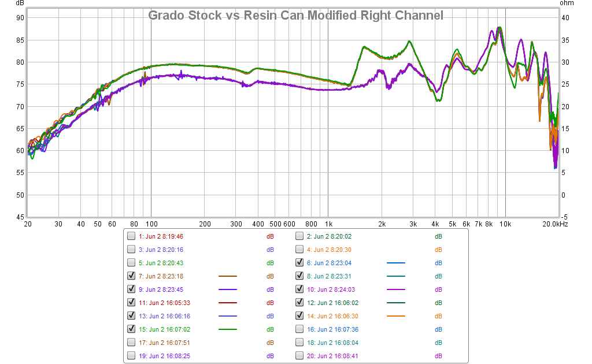Choose the green line swatch for trace 15
592x364 pixels.
228,329
